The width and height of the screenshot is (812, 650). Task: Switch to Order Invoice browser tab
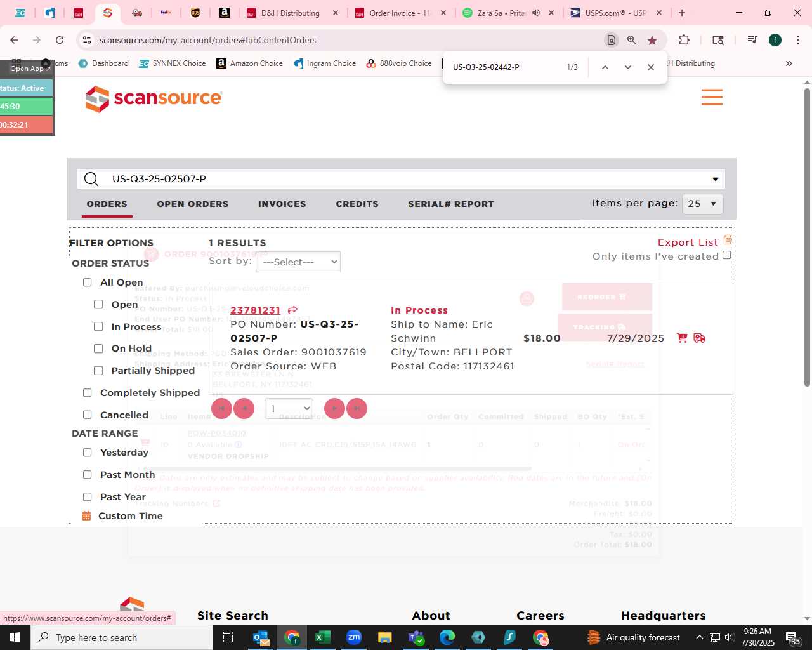click(x=400, y=13)
